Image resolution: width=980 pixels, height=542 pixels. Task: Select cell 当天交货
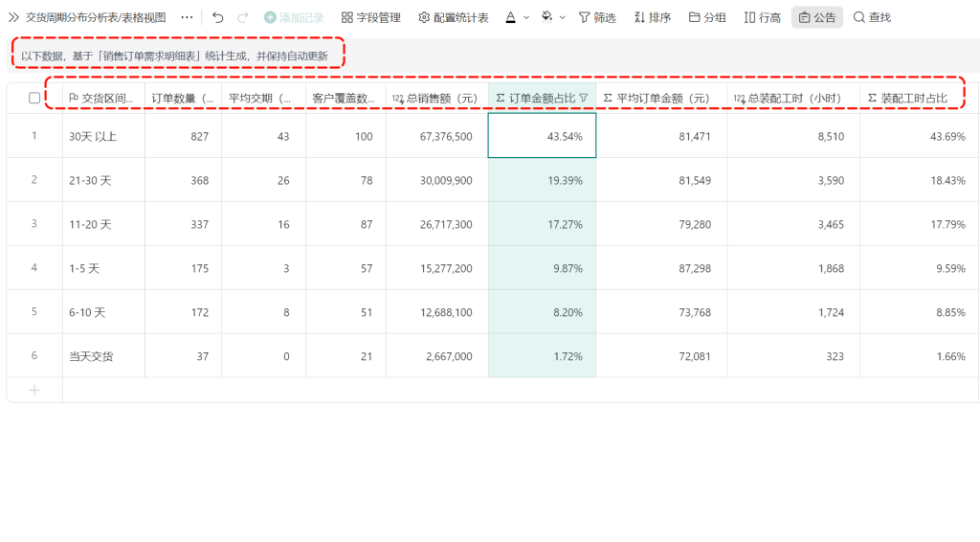(103, 356)
